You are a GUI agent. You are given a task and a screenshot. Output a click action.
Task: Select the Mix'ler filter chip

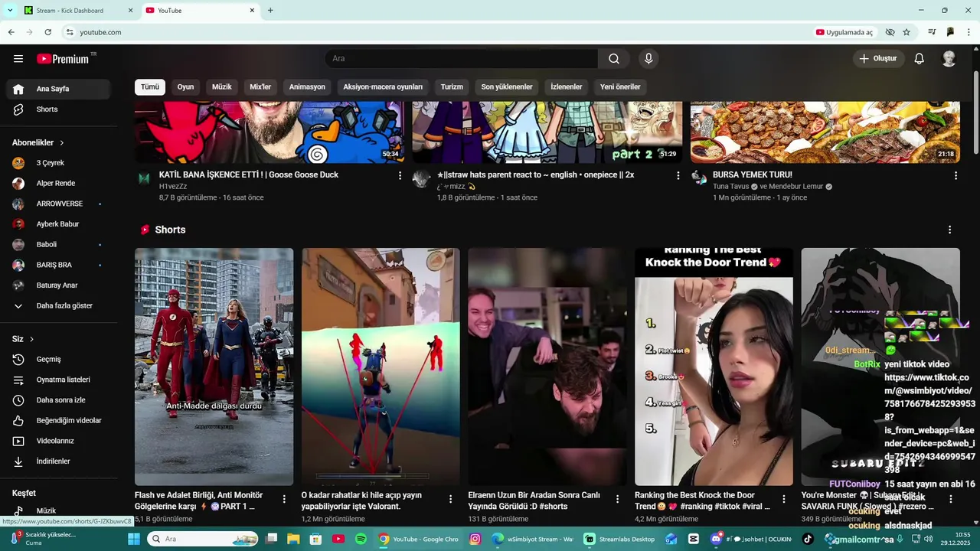coord(260,87)
